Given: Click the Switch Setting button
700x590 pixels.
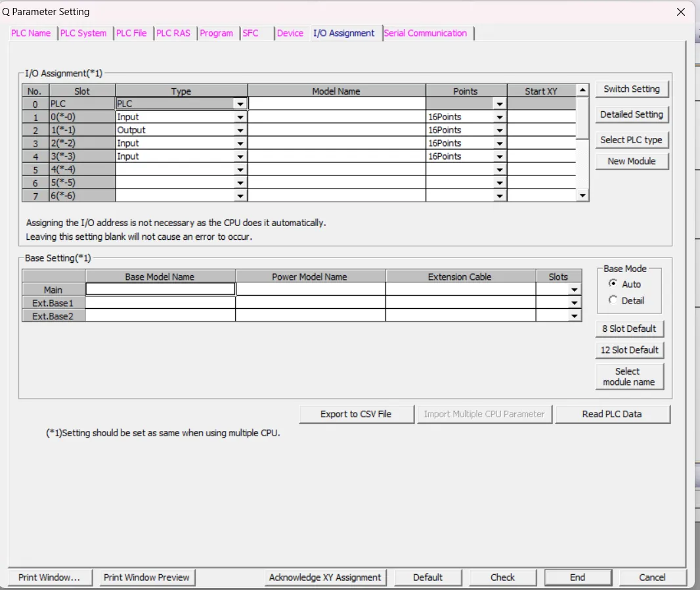Looking at the screenshot, I should (632, 89).
